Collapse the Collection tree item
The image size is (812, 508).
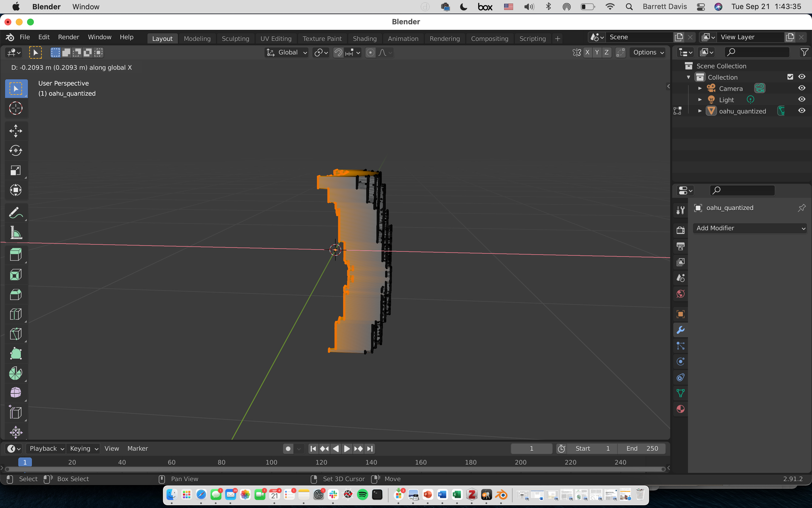(x=689, y=77)
